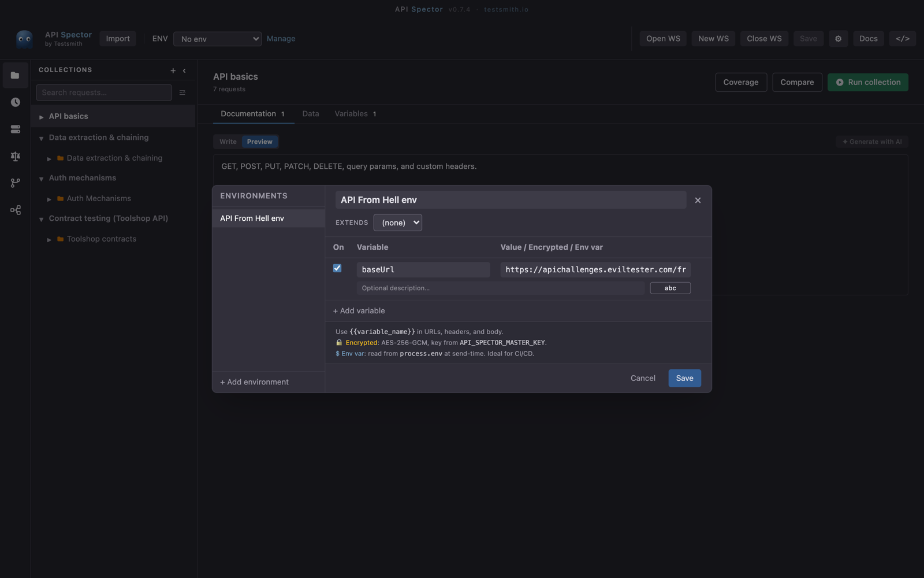Click the code snippet </> icon

click(903, 39)
